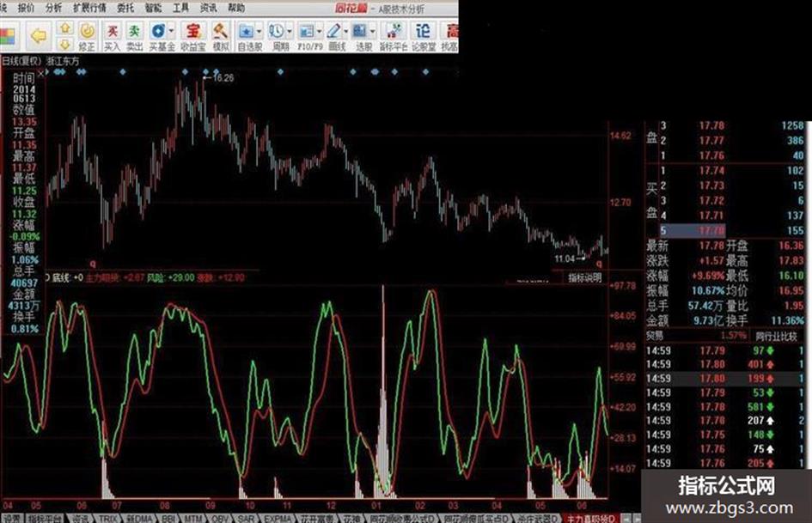This screenshot has width=812, height=523.
Task: Open the 扩展行情 menu
Action: click(89, 8)
